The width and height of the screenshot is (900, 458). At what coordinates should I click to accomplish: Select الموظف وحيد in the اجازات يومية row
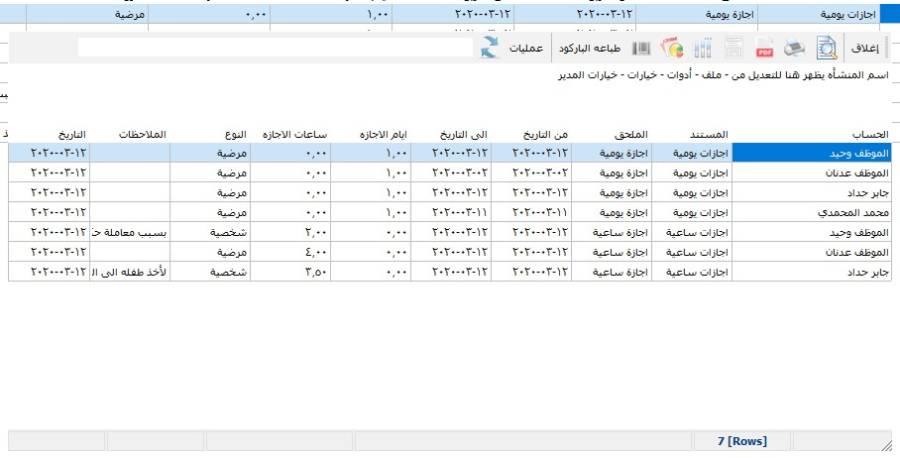pos(812,153)
